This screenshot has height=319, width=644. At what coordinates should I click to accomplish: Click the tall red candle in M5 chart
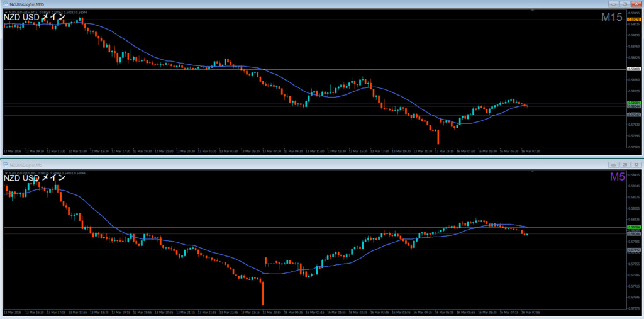coord(262,293)
